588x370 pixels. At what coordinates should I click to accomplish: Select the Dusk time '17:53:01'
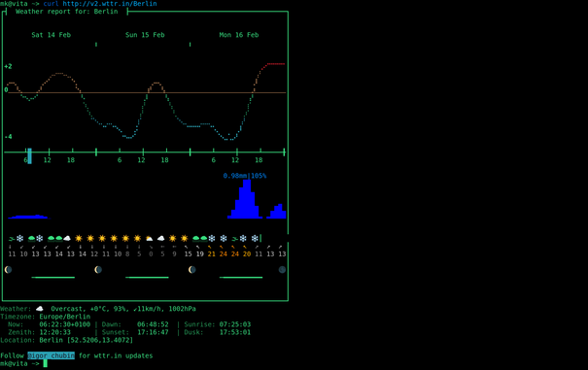click(x=235, y=332)
